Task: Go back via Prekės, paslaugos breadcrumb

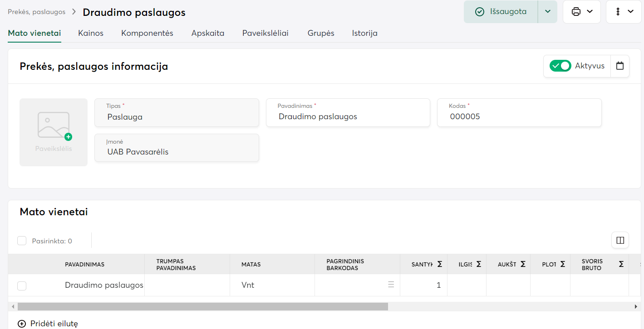Action: pyautogui.click(x=37, y=12)
